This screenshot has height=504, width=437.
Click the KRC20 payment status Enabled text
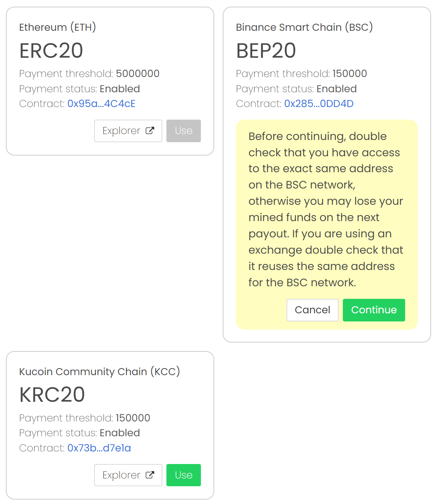(120, 433)
